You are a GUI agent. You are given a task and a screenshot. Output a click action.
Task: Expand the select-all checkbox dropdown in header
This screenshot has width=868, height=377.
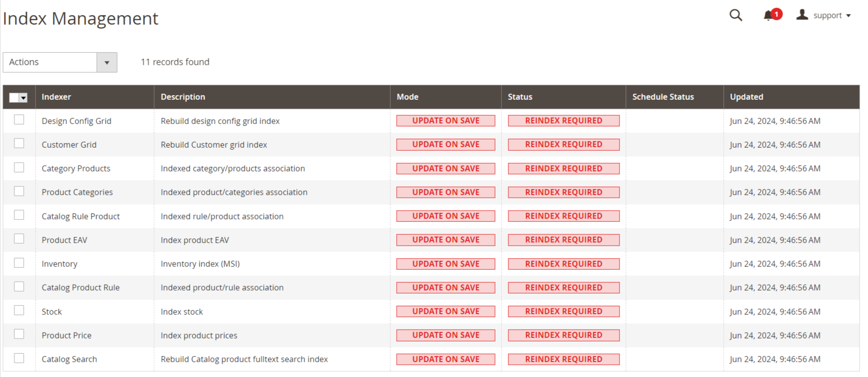[x=23, y=98]
